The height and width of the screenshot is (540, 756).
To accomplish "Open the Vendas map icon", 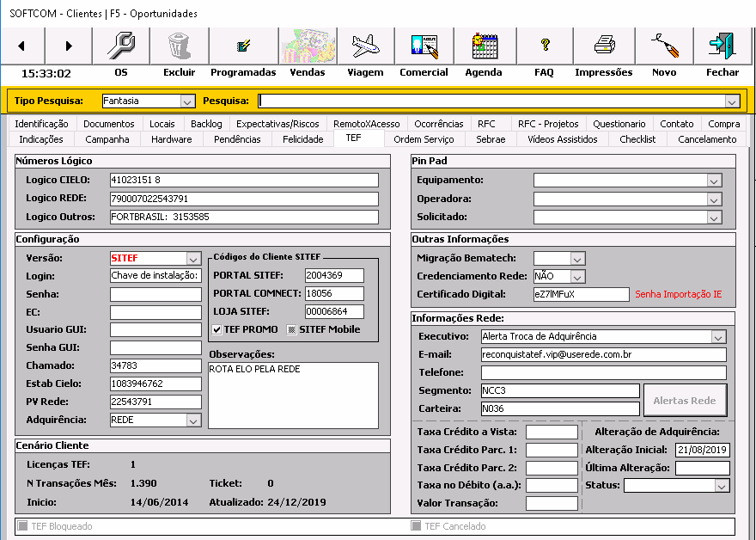I will click(x=308, y=45).
